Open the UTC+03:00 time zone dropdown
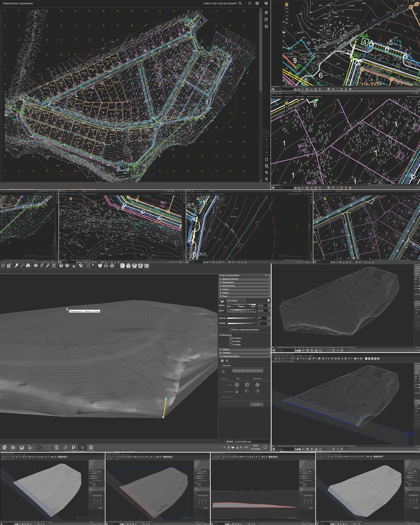The height and width of the screenshot is (525, 420). pyautogui.click(x=236, y=301)
